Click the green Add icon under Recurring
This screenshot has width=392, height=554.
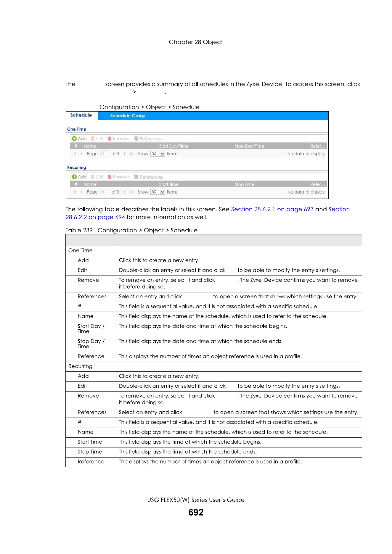[74, 177]
